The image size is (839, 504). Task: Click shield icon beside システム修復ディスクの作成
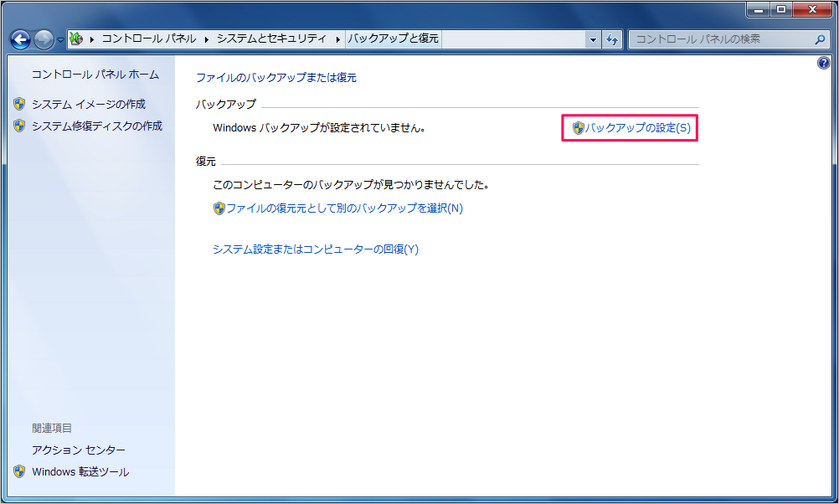click(19, 126)
